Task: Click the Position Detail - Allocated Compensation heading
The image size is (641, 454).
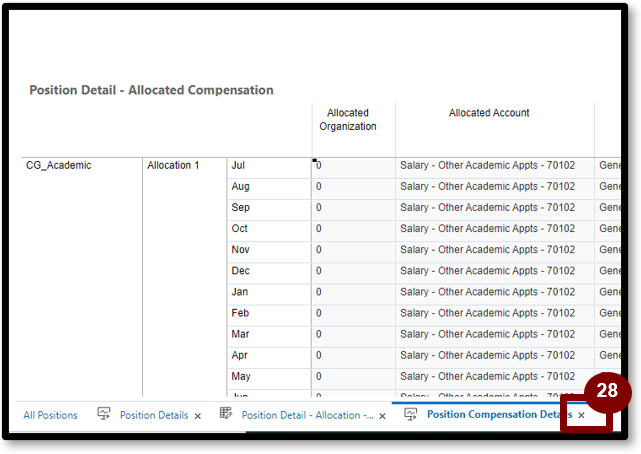Action: point(151,90)
